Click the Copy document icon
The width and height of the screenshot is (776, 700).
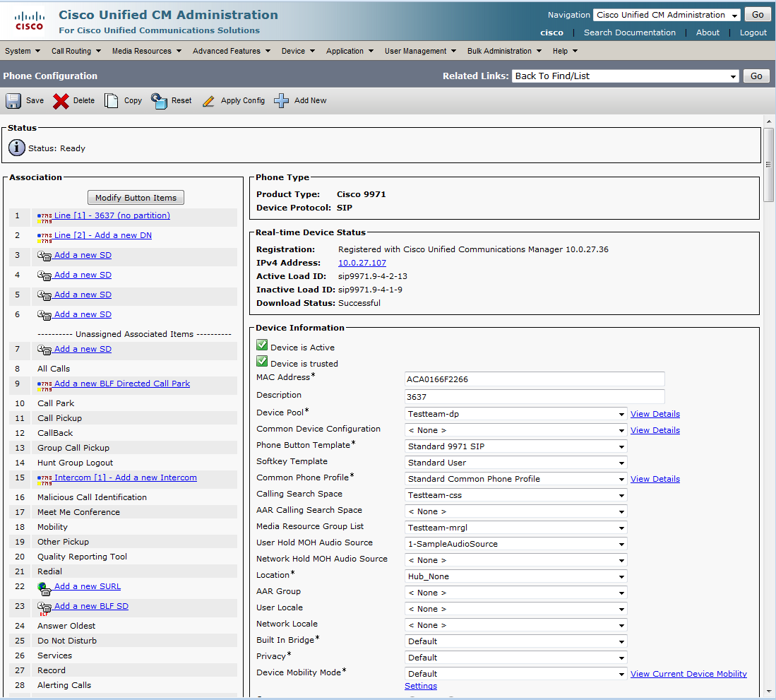point(112,101)
